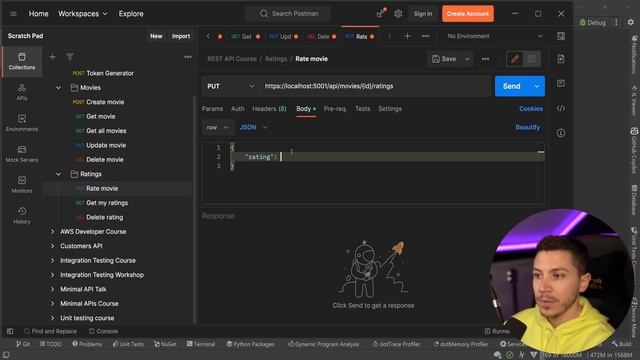The width and height of the screenshot is (640, 360).
Task: Open the settings gear in Postman header
Action: [398, 13]
